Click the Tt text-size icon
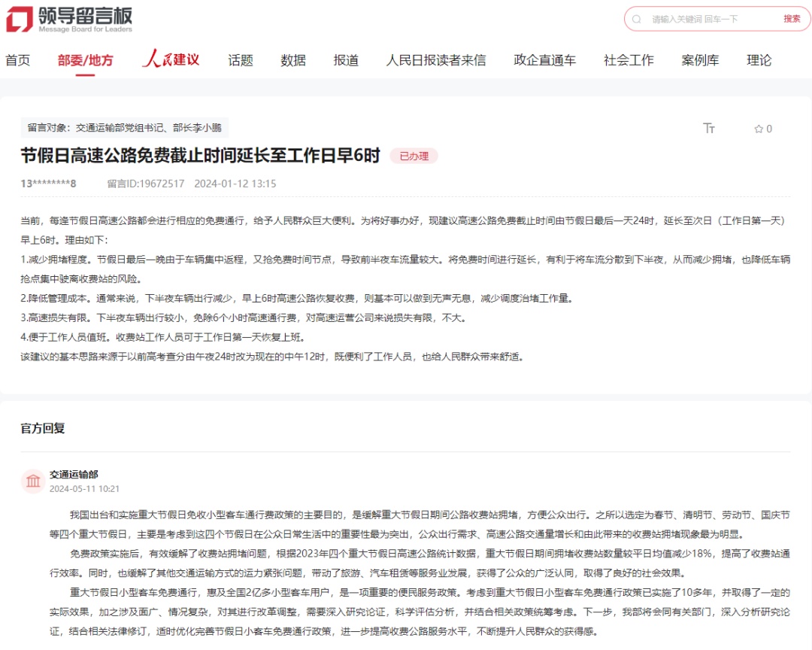Image resolution: width=812 pixels, height=650 pixels. tap(709, 129)
